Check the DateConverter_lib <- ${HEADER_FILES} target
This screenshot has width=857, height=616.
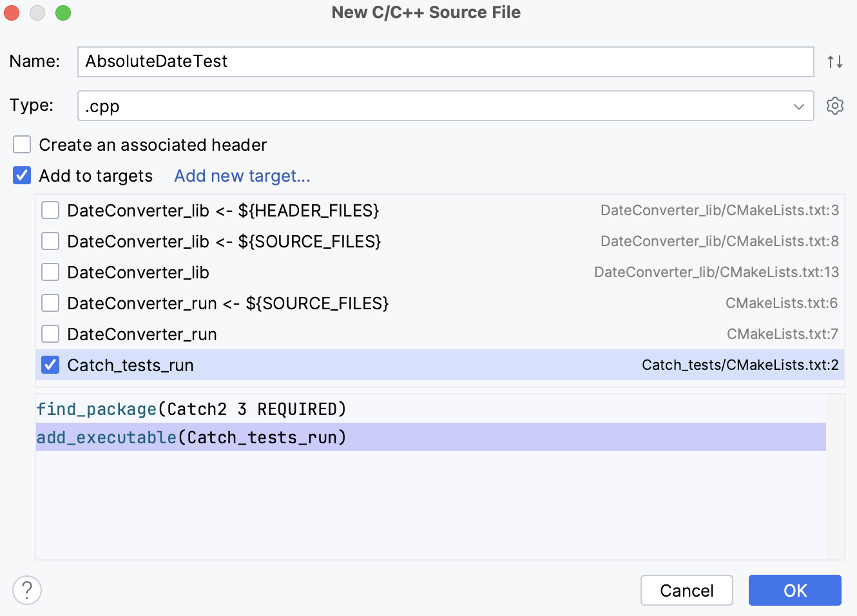tap(50, 210)
